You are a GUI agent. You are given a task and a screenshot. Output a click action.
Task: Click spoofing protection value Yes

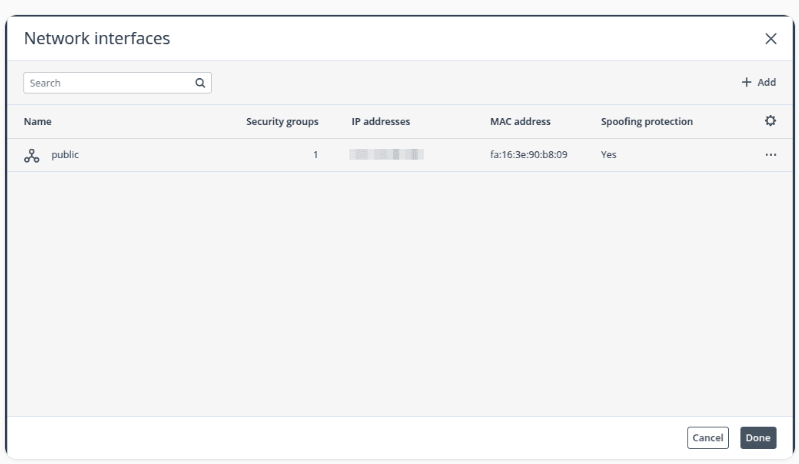click(x=608, y=154)
